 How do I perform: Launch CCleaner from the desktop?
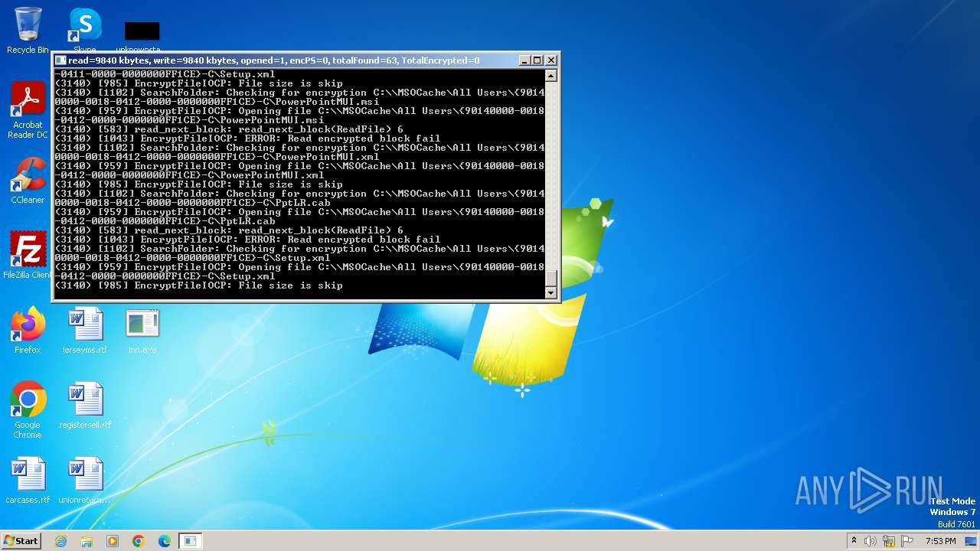28,181
